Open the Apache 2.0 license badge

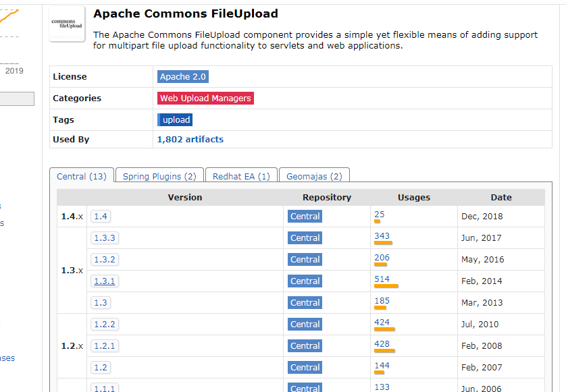(x=182, y=76)
